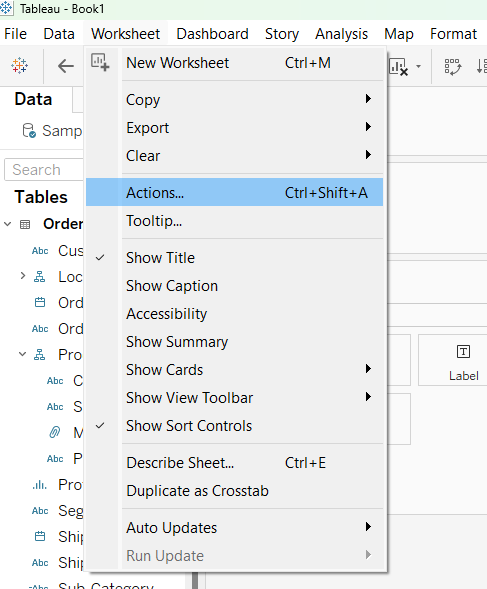The height and width of the screenshot is (589, 487).
Task: Toggle the Show Sort Controls option
Action: click(x=234, y=426)
